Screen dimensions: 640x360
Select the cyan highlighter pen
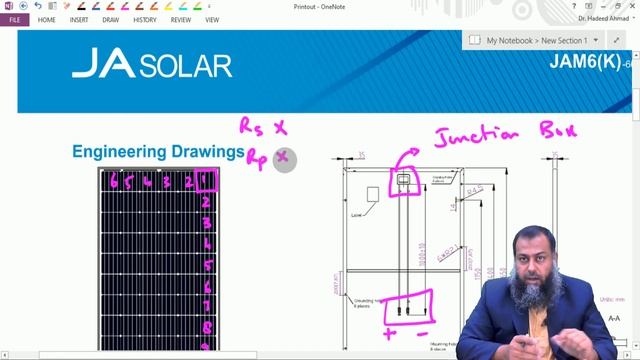[x=183, y=6]
